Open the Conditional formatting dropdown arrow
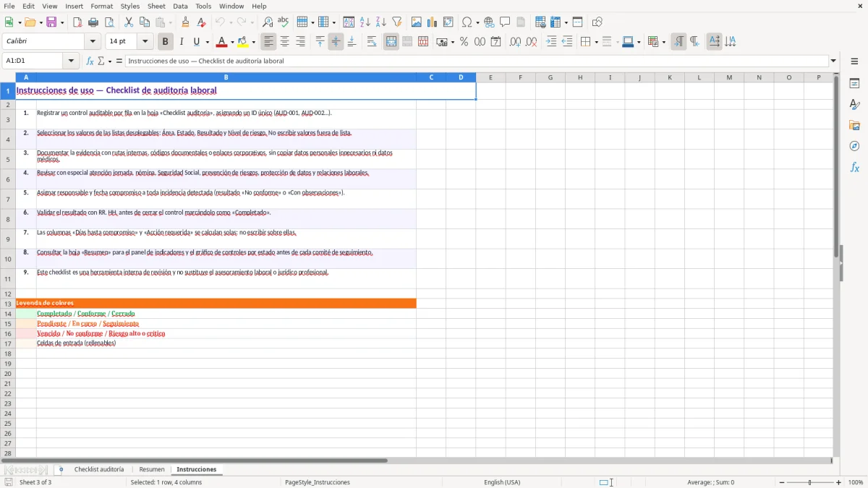 point(663,42)
